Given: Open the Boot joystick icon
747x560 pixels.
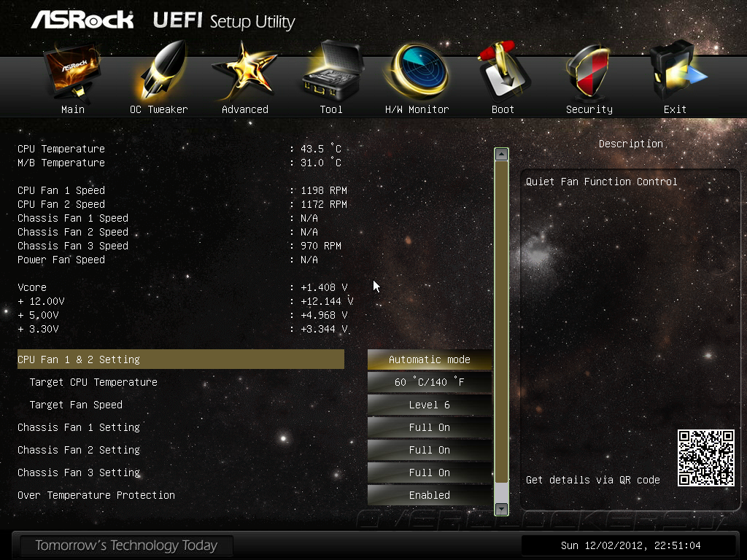Looking at the screenshot, I should (x=503, y=71).
